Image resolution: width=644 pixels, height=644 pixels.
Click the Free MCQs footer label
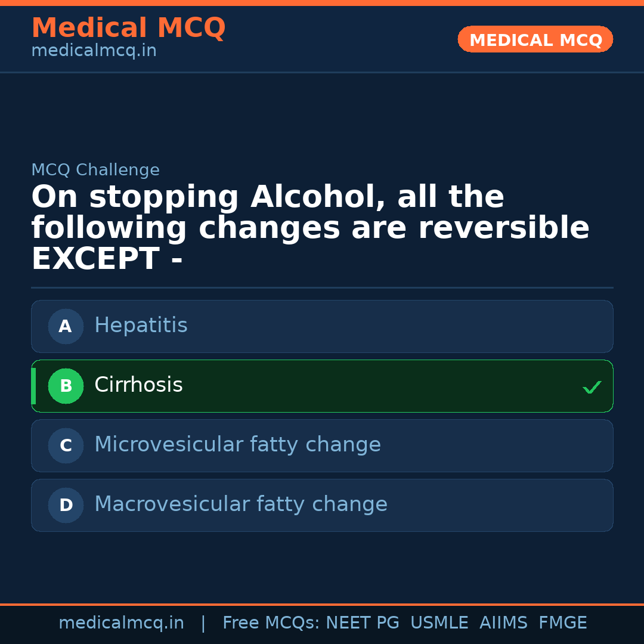coord(271,623)
